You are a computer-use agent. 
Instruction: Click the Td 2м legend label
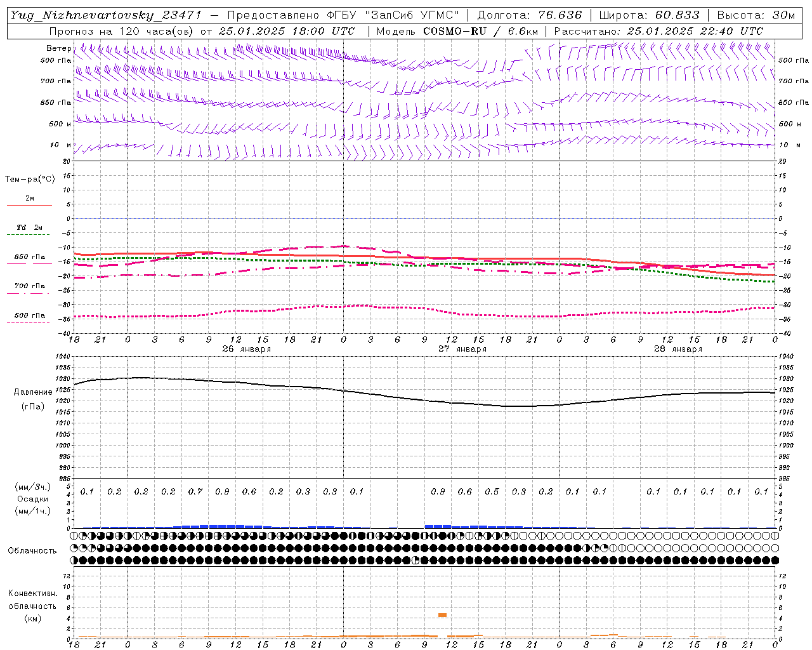(x=30, y=227)
